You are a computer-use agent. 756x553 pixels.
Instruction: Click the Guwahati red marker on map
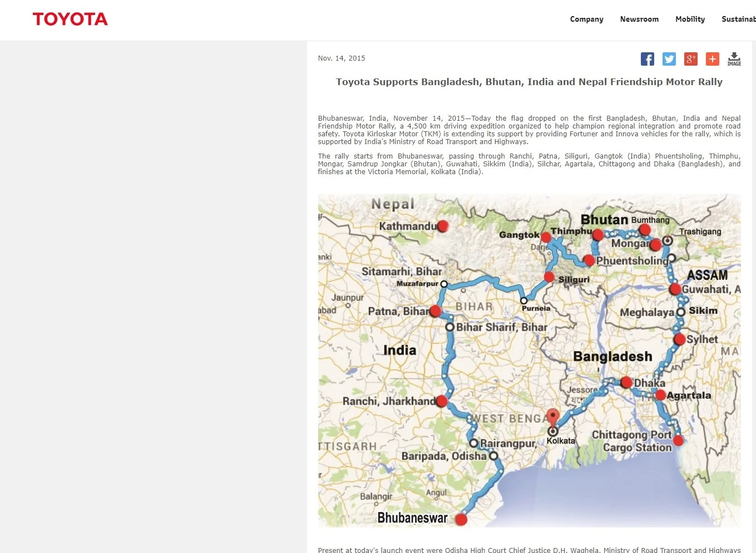tap(675, 289)
